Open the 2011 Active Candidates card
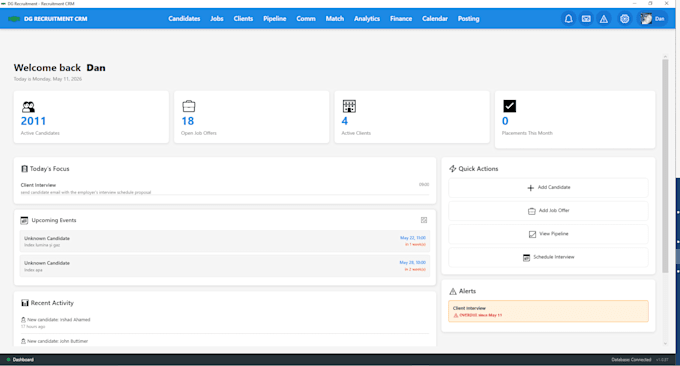 (91, 117)
